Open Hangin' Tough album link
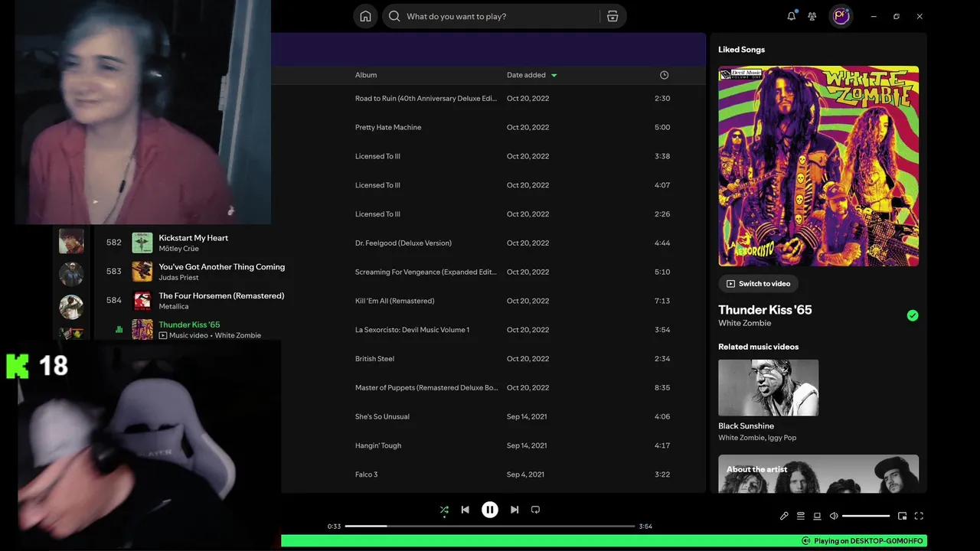The width and height of the screenshot is (980, 551). point(378,445)
